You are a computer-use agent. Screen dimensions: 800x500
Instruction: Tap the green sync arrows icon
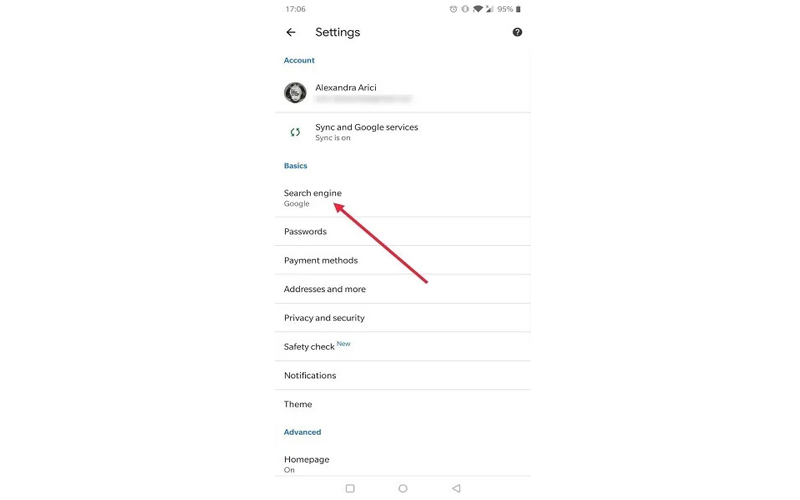coord(295,132)
